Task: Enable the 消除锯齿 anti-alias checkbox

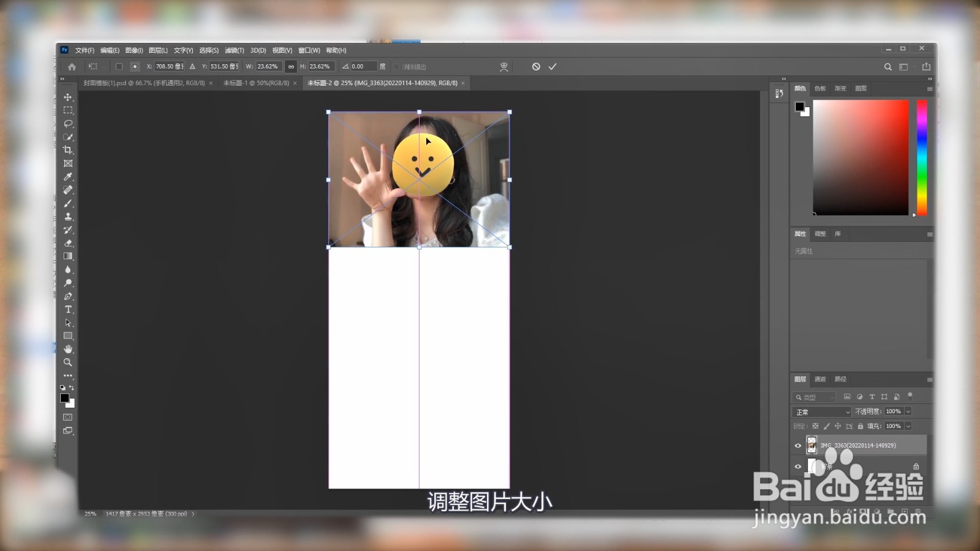Action: tap(397, 66)
